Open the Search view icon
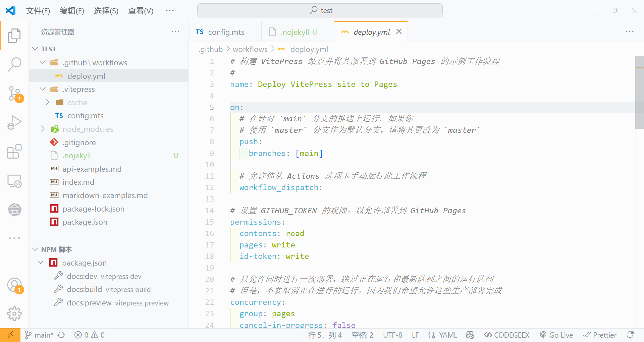Screen dimensions: 644x342 tap(14, 64)
